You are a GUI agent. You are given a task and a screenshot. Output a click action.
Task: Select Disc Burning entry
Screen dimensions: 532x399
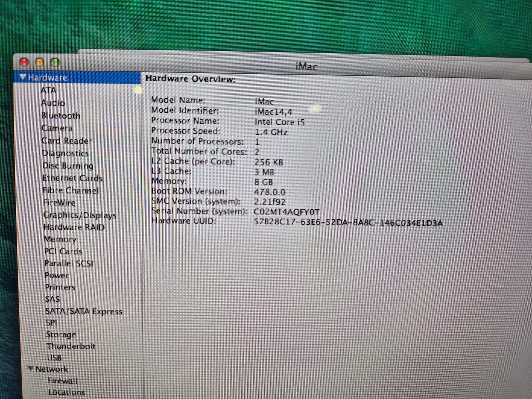tap(68, 166)
